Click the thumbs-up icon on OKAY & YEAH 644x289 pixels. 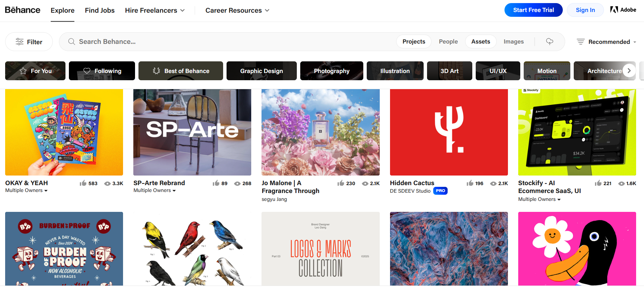(x=83, y=183)
